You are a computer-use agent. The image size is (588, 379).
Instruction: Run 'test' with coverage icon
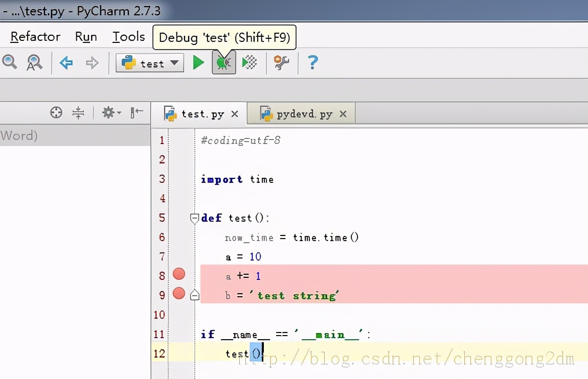(x=250, y=62)
